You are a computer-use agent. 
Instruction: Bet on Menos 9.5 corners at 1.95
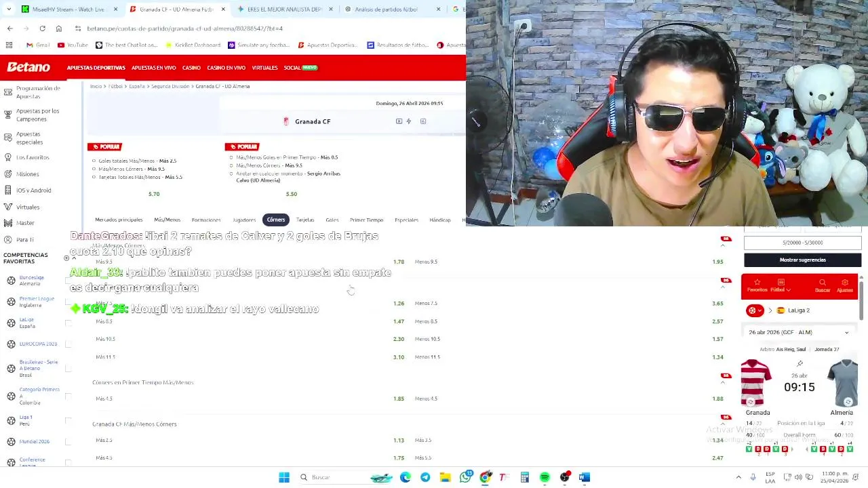click(x=568, y=262)
